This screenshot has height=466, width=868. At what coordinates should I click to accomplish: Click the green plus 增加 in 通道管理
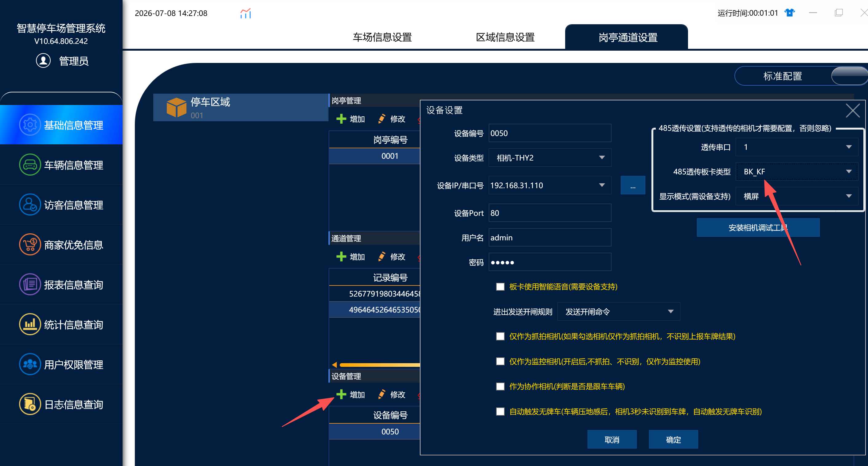pos(350,257)
